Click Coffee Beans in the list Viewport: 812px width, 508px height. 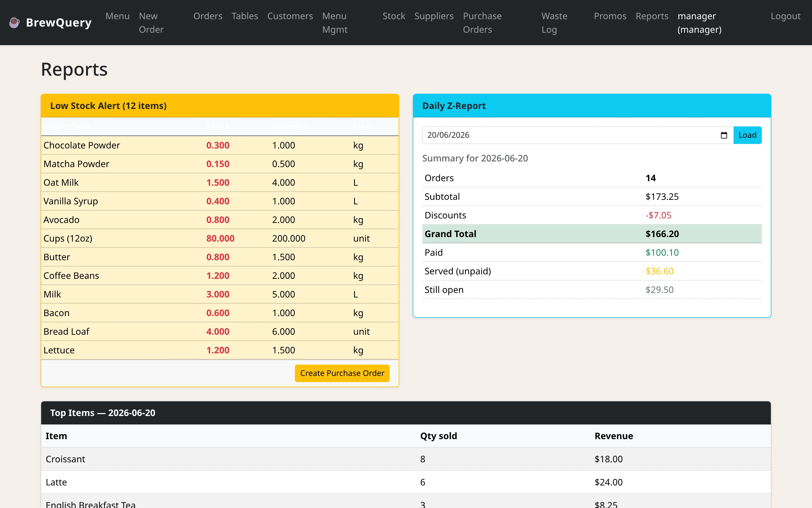point(71,275)
